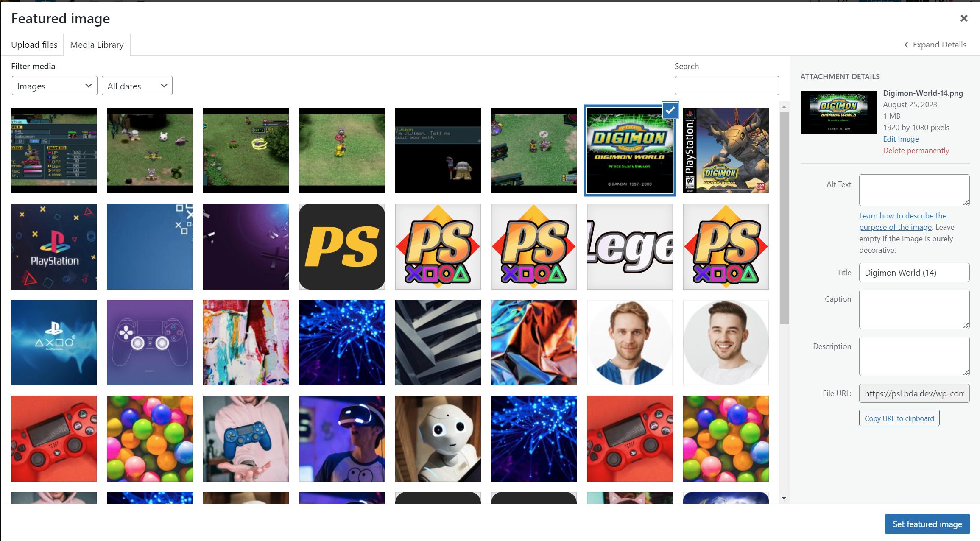
Task: Click the Expand Details link
Action: (935, 45)
